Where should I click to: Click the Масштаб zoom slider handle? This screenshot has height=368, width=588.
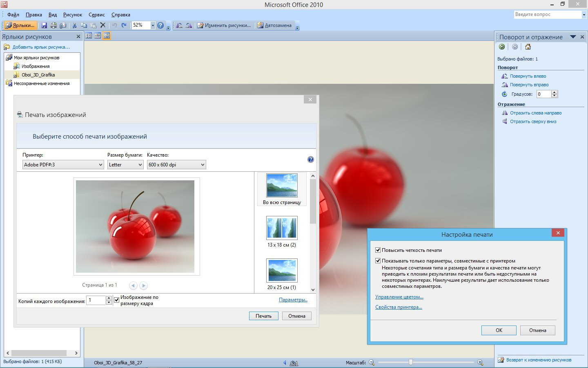click(x=411, y=362)
